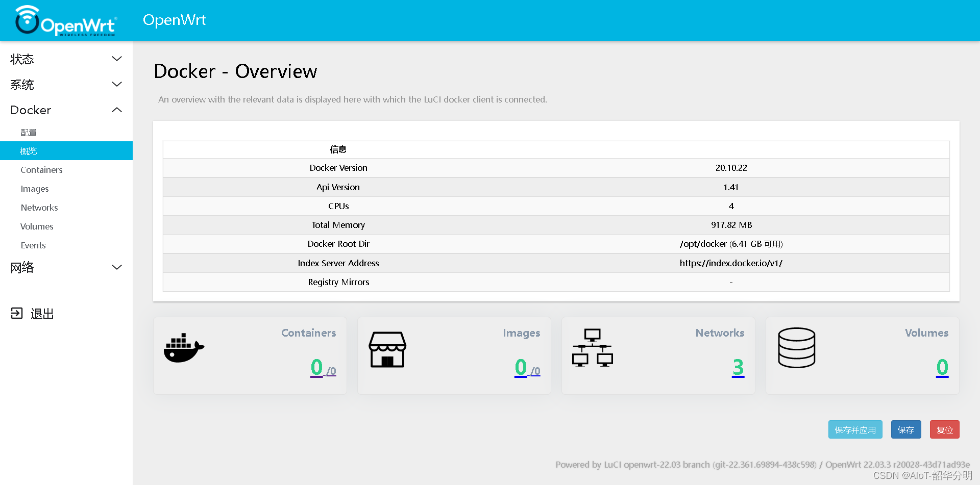980x485 pixels.
Task: Toggle the Docker sidebar section
Action: pos(66,110)
